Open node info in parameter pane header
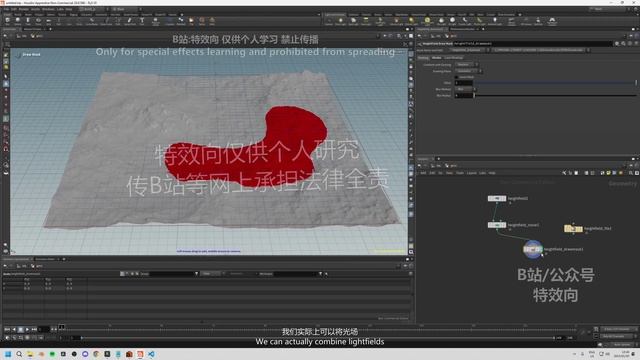The height and width of the screenshot is (360, 640). point(630,43)
